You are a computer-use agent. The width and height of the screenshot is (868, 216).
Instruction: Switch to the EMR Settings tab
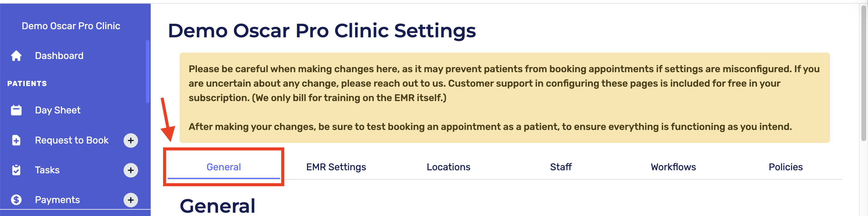[x=336, y=167]
